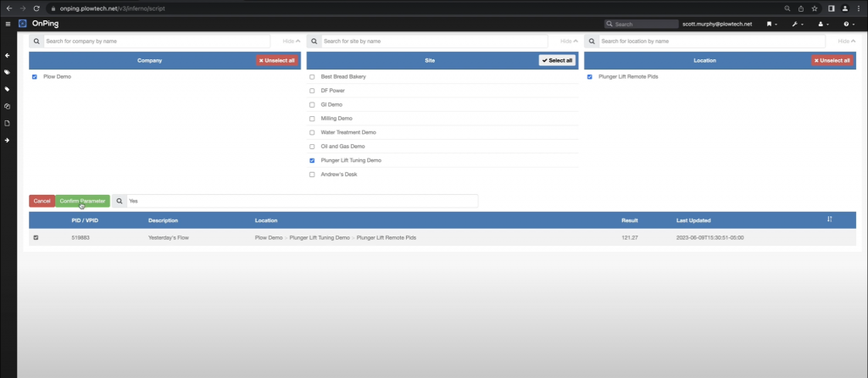
Task: Reload the page with the refresh icon
Action: pos(36,8)
